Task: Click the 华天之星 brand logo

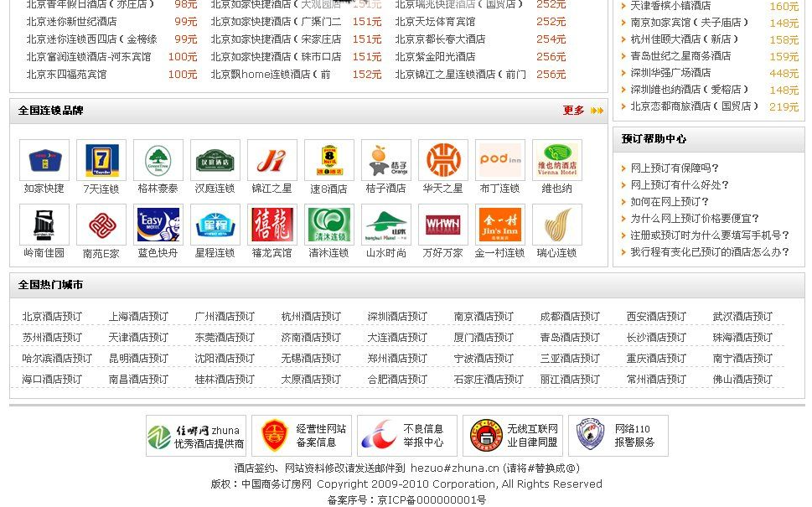Action: [442, 159]
